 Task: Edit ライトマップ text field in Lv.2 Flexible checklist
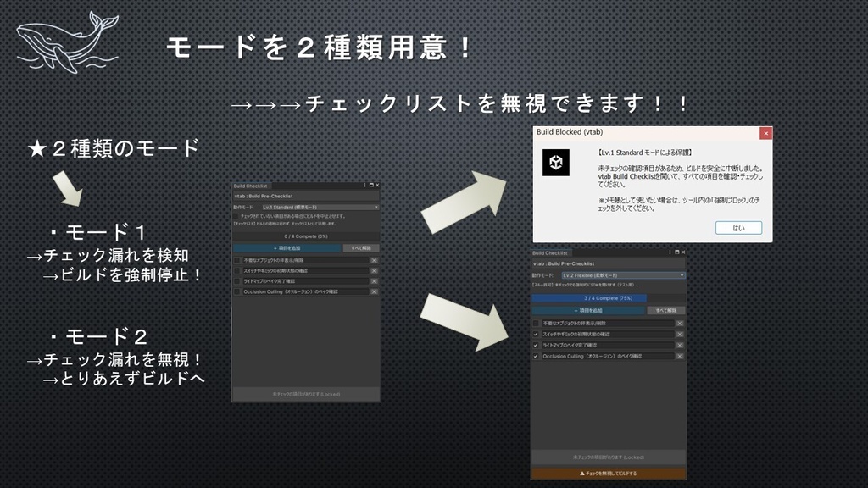point(608,346)
